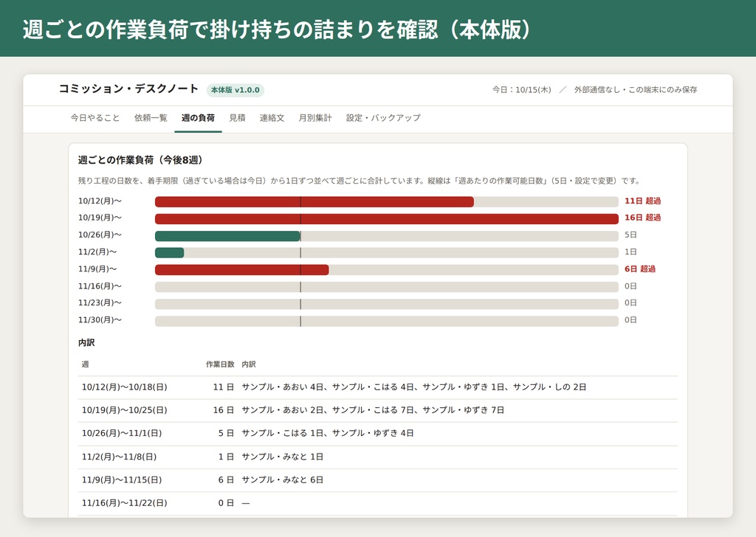Image resolution: width=756 pixels, height=537 pixels.
Task: Select the 11/16(月)〜11/22(日) table row
Action: click(x=378, y=503)
